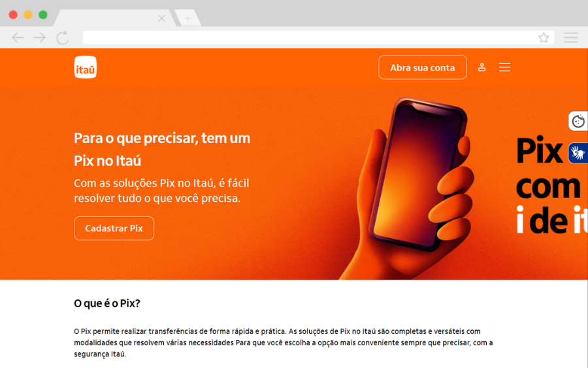Click the Itaú logo
This screenshot has height=368, width=588.
click(x=86, y=67)
